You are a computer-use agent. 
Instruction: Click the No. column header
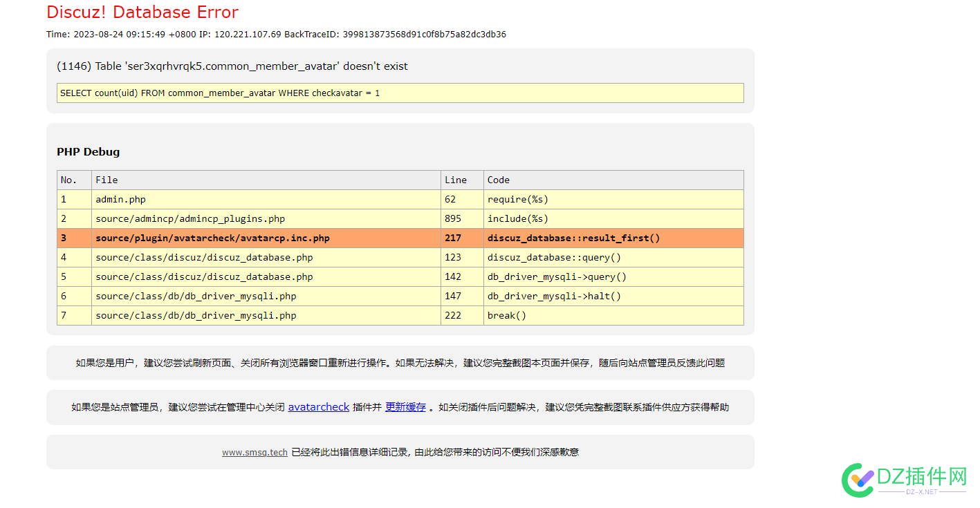click(x=74, y=180)
